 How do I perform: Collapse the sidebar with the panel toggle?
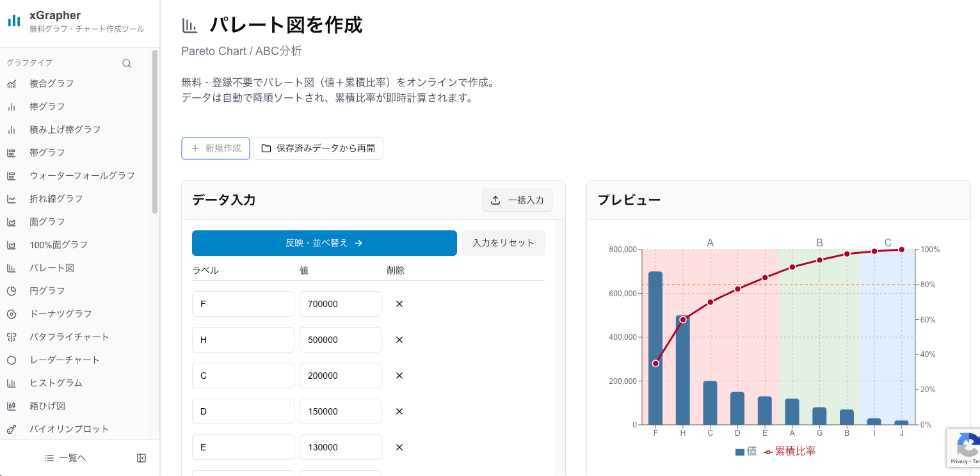pos(141,458)
